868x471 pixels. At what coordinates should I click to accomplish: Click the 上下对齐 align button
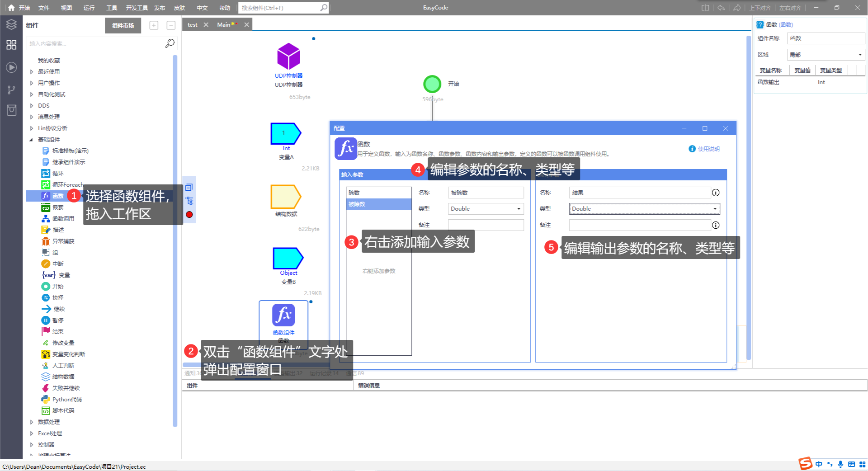pos(760,8)
